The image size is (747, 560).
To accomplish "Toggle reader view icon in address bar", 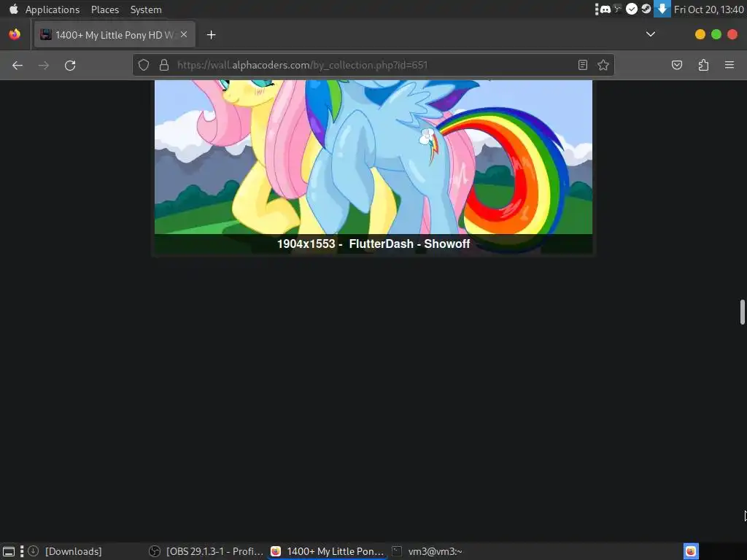I will click(583, 65).
